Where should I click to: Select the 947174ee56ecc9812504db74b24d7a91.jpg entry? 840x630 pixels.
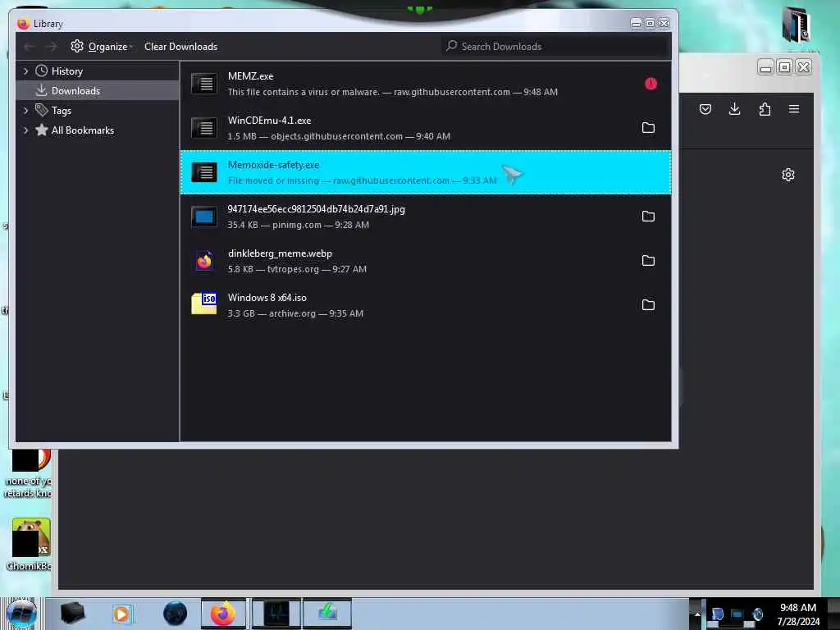[x=426, y=217]
